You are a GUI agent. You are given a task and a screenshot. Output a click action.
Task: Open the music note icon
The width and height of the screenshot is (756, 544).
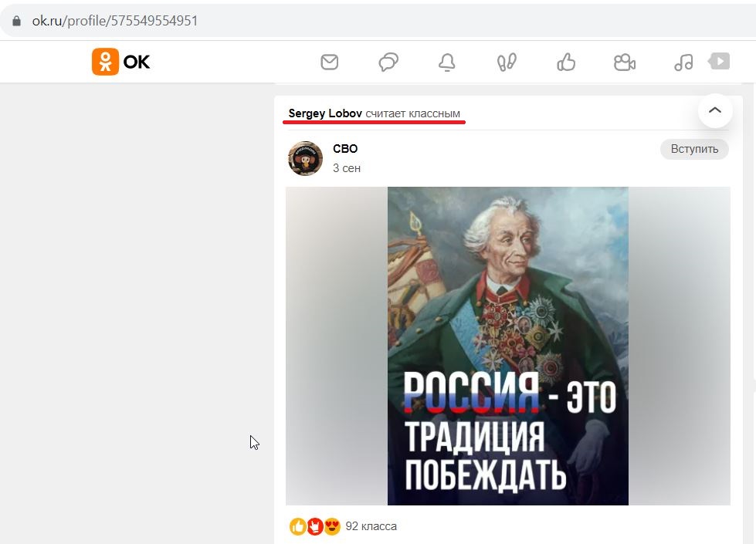coord(683,63)
